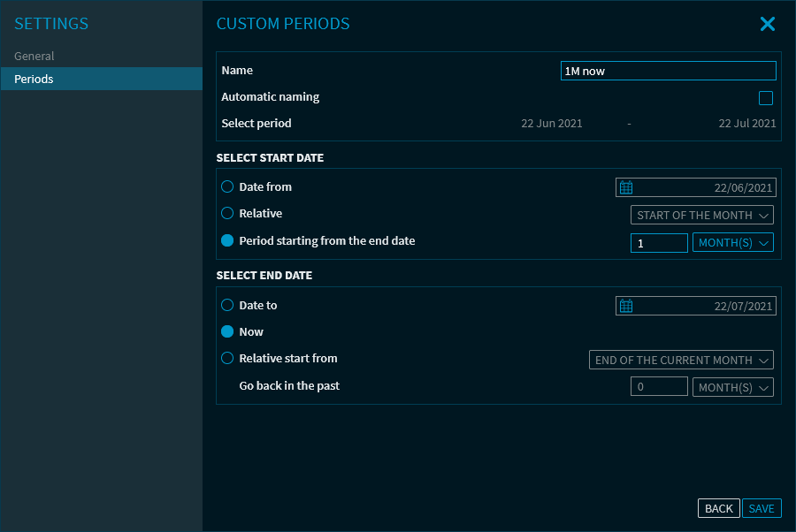Open the General settings section

34,57
